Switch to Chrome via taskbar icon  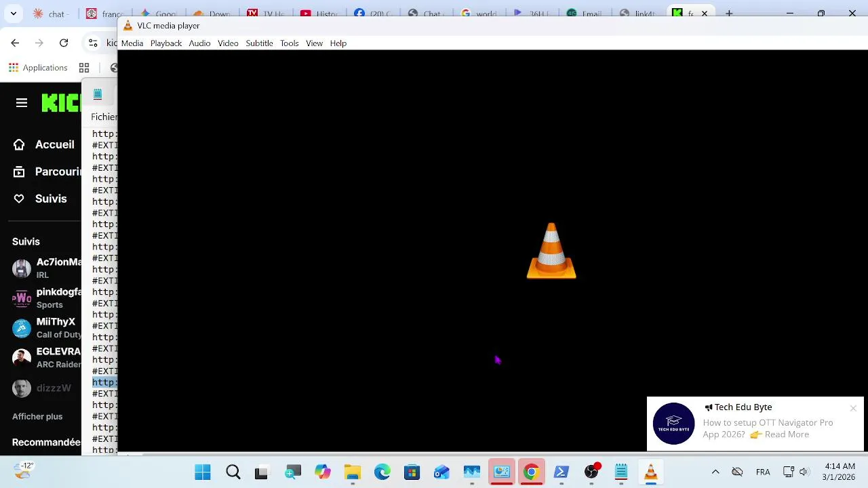(x=531, y=472)
